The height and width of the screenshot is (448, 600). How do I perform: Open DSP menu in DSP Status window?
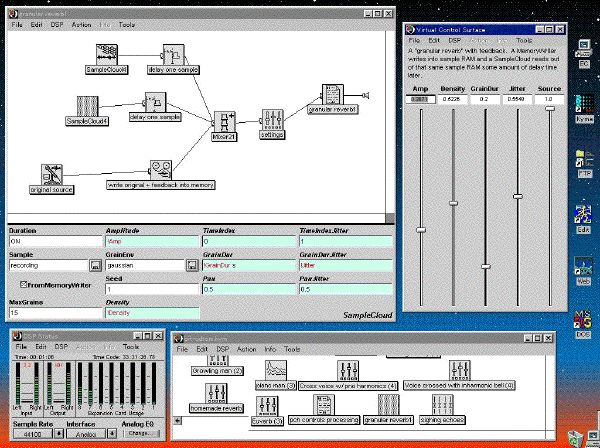pyautogui.click(x=61, y=347)
